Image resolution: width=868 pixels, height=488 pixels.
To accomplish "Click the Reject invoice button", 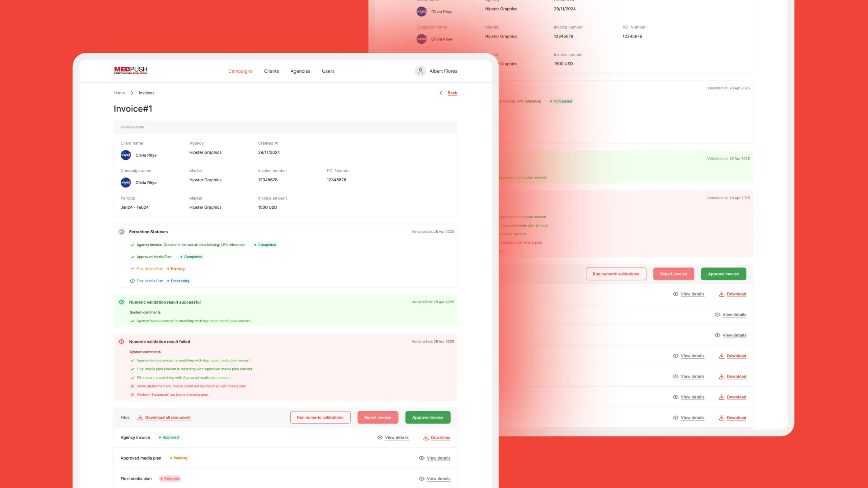I will (378, 418).
